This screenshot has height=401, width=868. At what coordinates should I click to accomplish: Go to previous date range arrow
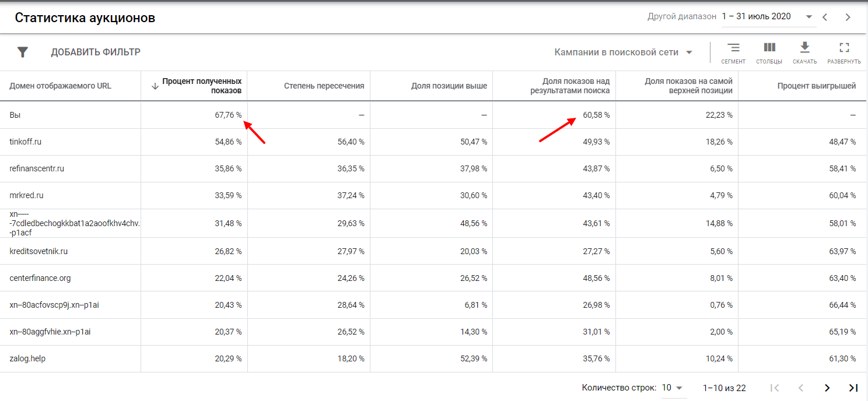(825, 17)
